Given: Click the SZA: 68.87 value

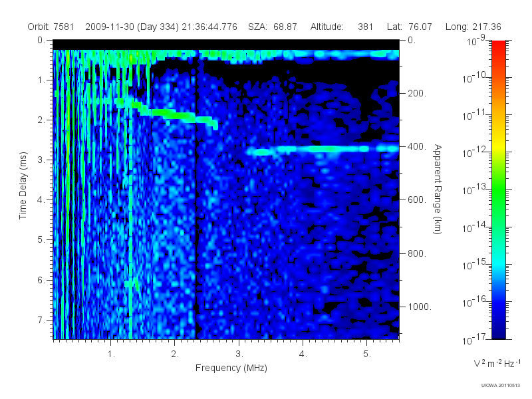Looking at the screenshot, I should click(273, 27).
